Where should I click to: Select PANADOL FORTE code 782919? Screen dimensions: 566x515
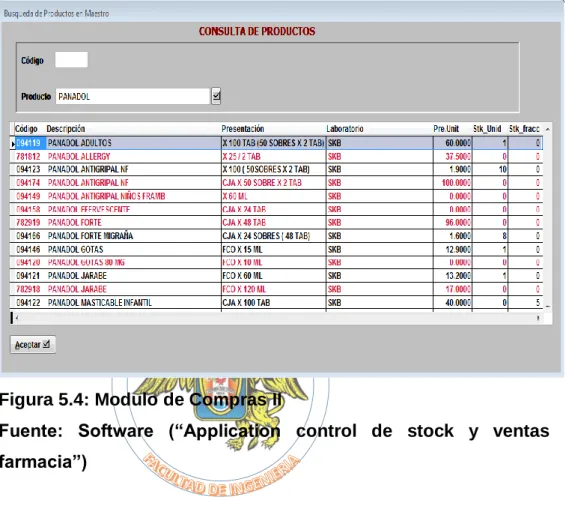29,223
